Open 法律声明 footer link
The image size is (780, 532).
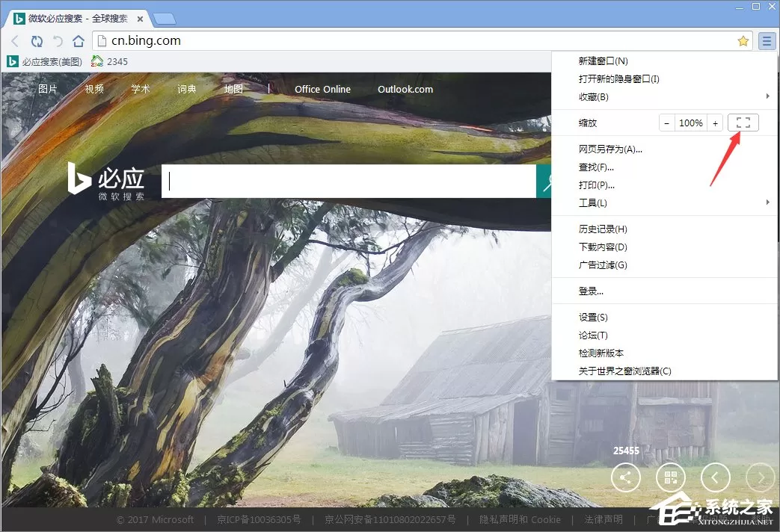[x=604, y=519]
